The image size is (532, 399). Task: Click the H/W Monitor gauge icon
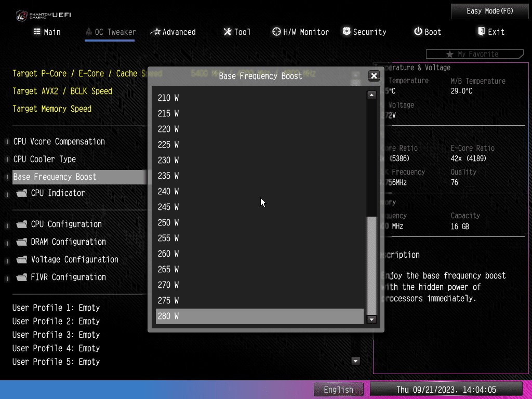pos(276,32)
